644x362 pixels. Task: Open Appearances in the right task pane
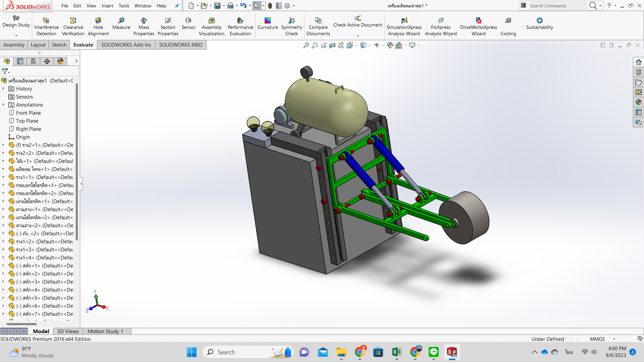click(638, 102)
